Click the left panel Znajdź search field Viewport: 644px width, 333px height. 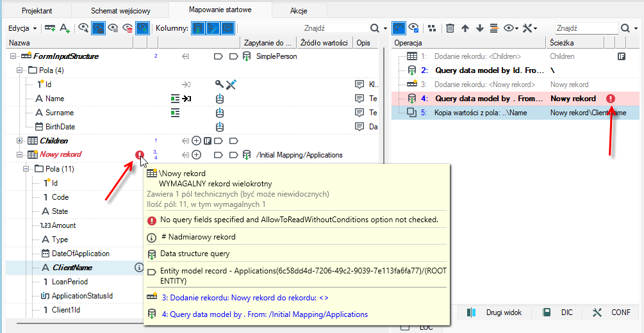click(334, 28)
